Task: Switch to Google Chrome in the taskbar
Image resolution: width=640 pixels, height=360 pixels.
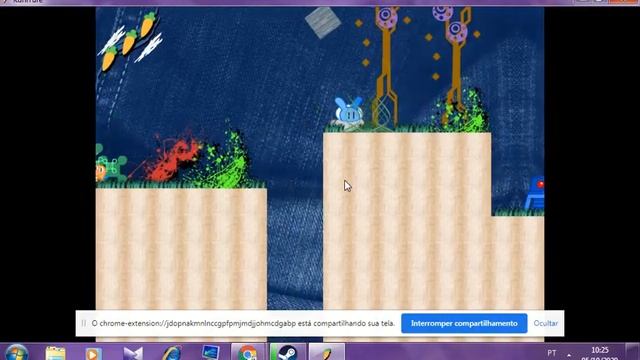Action: (248, 352)
